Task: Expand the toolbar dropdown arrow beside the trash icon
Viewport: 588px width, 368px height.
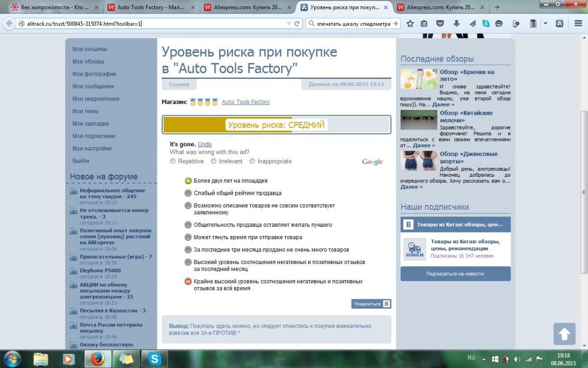Action: pos(546,24)
